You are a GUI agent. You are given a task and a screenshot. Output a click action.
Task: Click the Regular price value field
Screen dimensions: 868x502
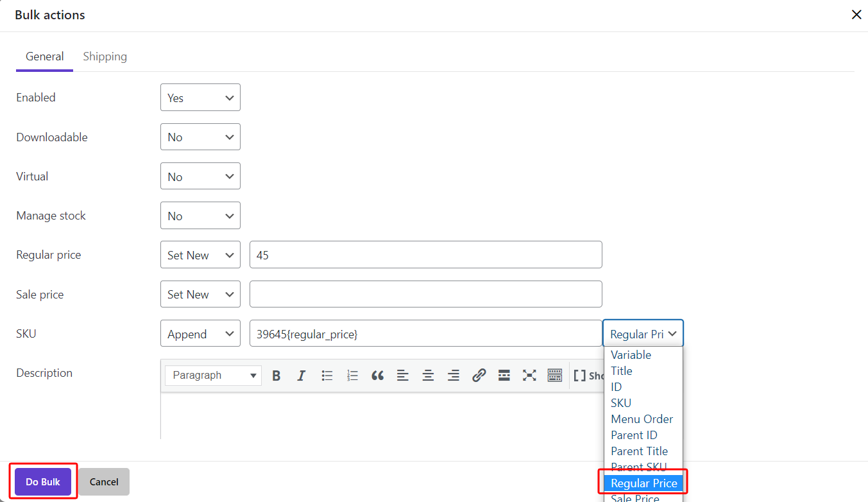[426, 255]
